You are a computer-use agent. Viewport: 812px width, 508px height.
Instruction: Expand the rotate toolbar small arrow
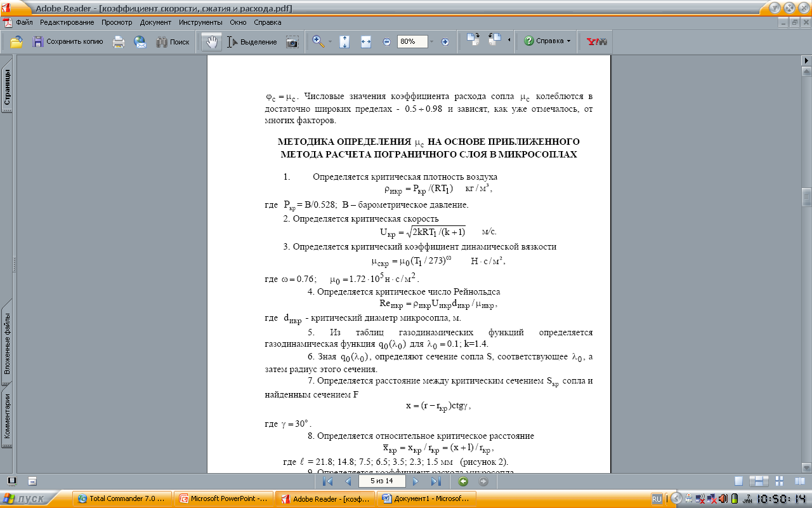click(x=509, y=41)
